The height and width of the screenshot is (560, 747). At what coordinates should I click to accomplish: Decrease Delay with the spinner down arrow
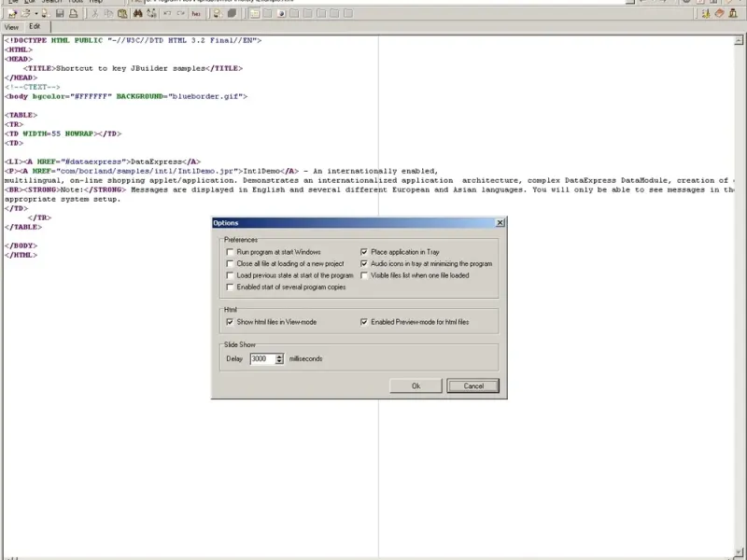[x=279, y=361]
